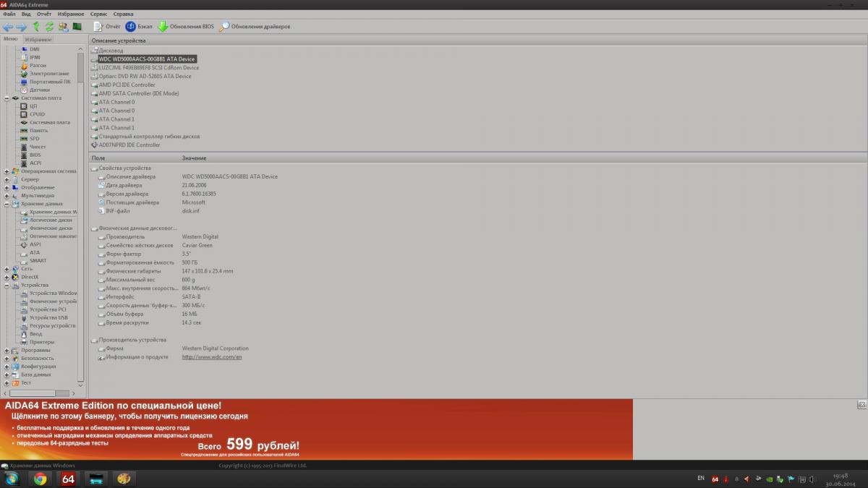Switch to the Меню tab

click(10, 39)
